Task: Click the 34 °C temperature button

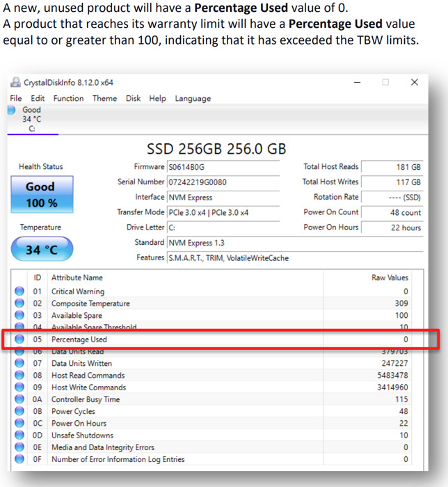Action: click(42, 249)
